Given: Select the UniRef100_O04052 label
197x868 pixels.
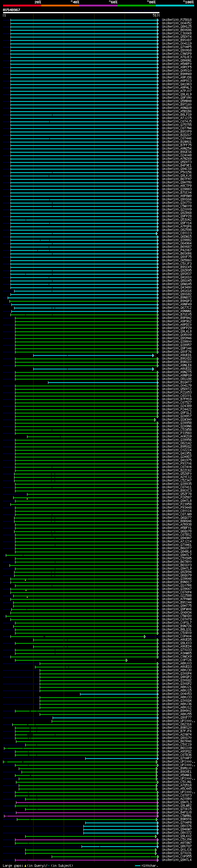Looking at the screenshot, I should coord(176,23).
